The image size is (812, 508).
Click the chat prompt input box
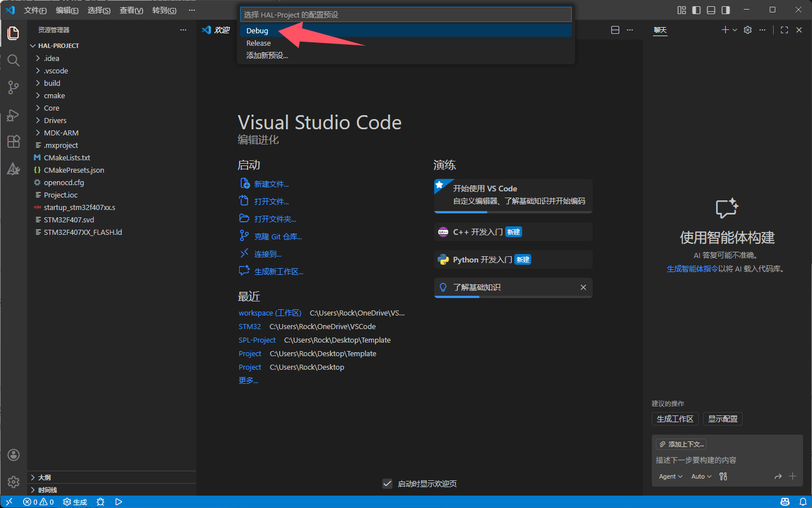click(x=727, y=460)
